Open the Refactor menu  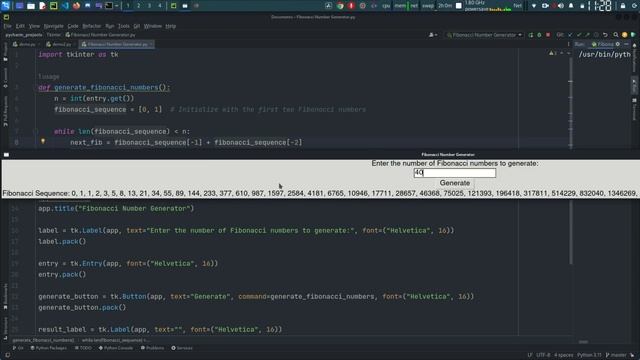91,26
